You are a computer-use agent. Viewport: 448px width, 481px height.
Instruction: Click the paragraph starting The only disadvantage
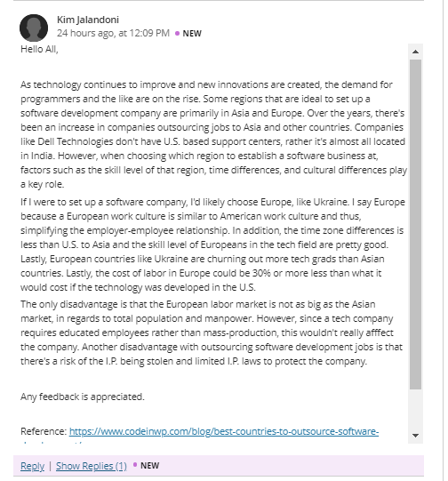pos(212,333)
